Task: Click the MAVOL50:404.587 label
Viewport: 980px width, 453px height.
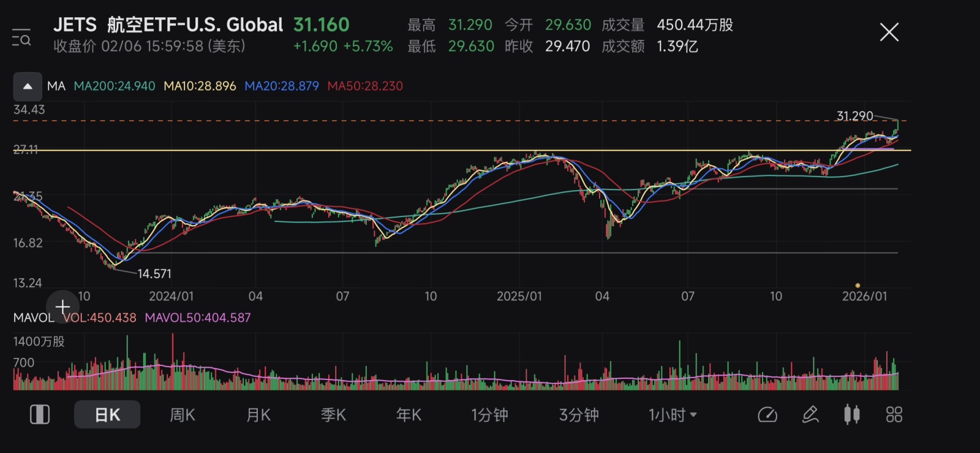Action: [x=198, y=318]
